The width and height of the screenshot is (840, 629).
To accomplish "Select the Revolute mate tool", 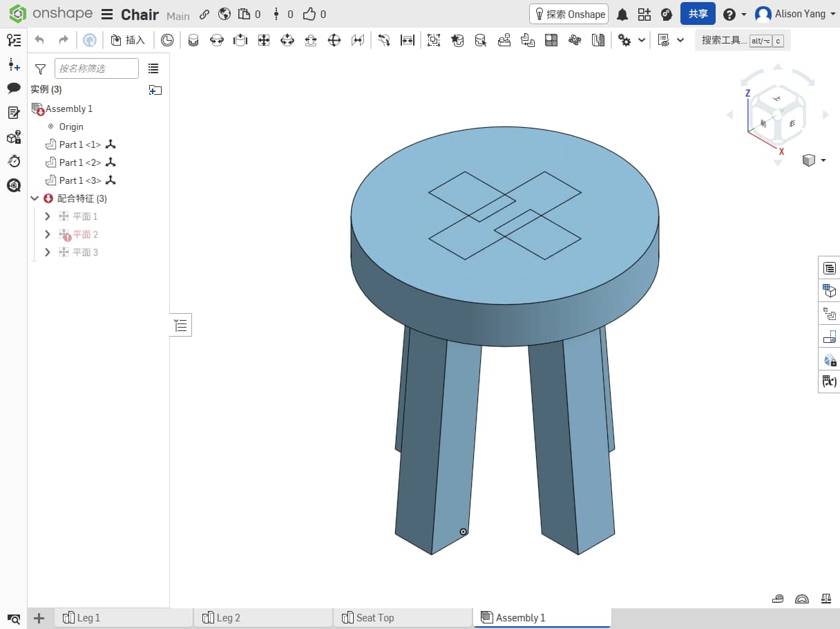I will pos(217,40).
